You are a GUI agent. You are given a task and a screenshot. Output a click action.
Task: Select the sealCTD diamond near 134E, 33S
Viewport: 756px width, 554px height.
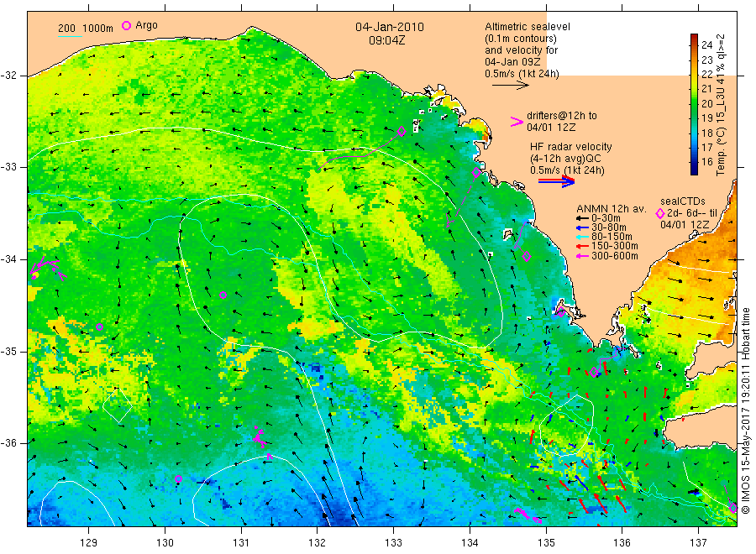tap(476, 172)
